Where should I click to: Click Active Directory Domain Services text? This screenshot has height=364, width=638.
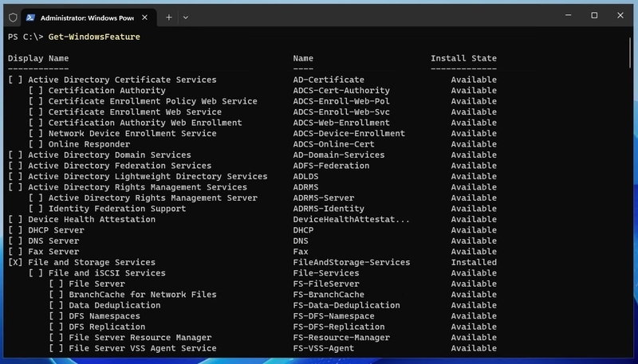(x=109, y=155)
